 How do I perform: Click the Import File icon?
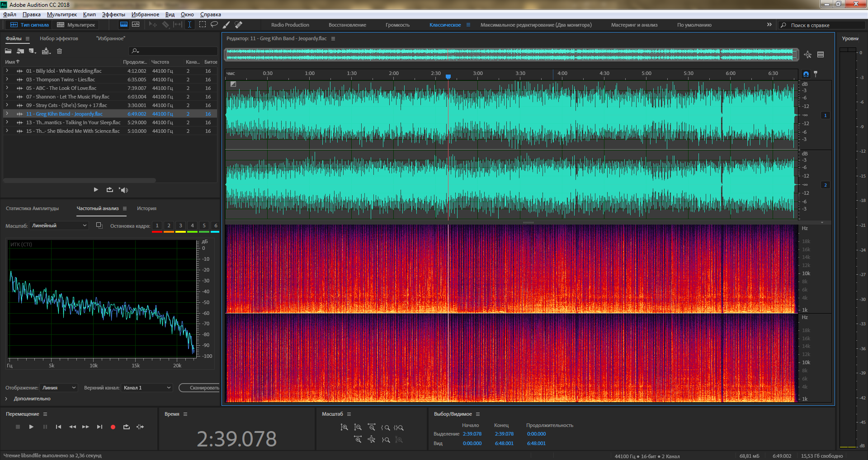point(20,51)
